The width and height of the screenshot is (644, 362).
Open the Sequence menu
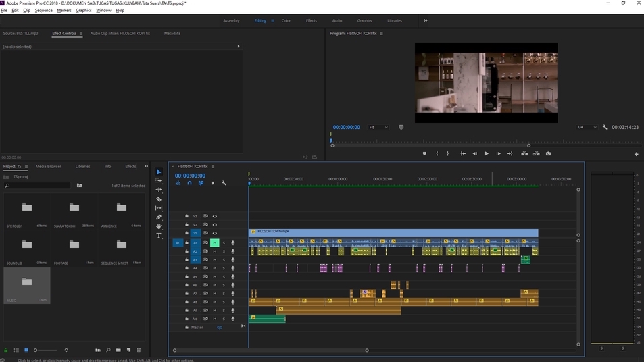click(x=43, y=11)
